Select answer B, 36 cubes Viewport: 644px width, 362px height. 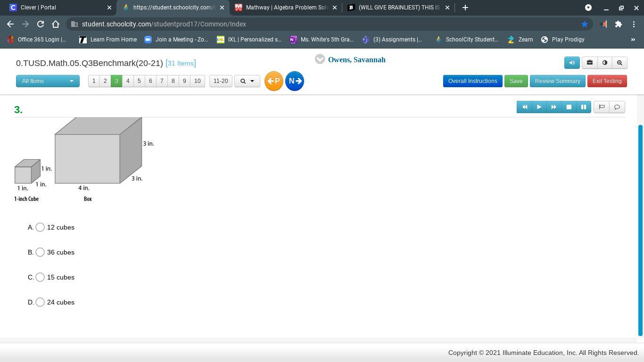point(40,252)
